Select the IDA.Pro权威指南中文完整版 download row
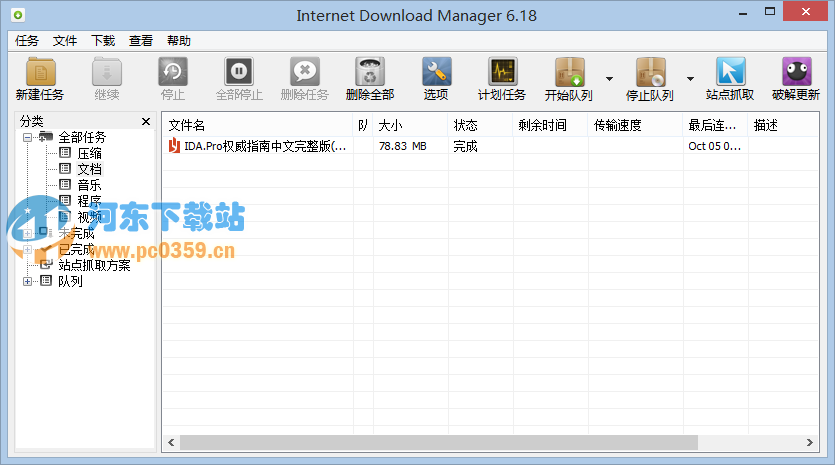 coord(490,146)
